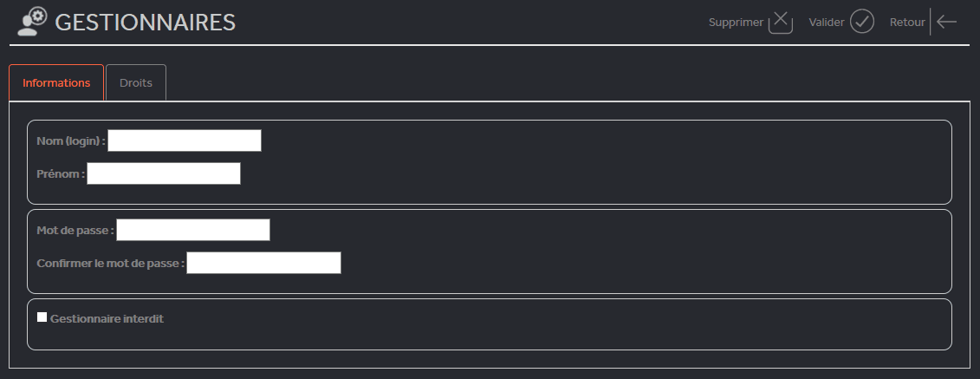Click into the Prénom text field
This screenshot has height=379, width=980.
click(163, 173)
